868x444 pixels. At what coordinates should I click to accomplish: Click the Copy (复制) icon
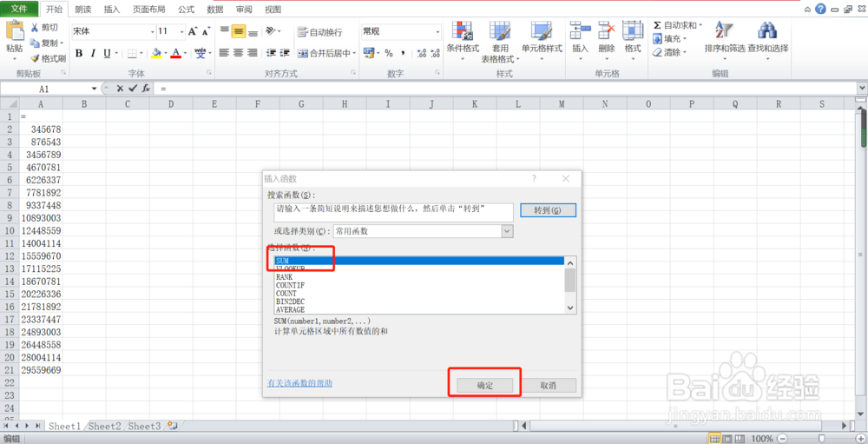click(35, 43)
